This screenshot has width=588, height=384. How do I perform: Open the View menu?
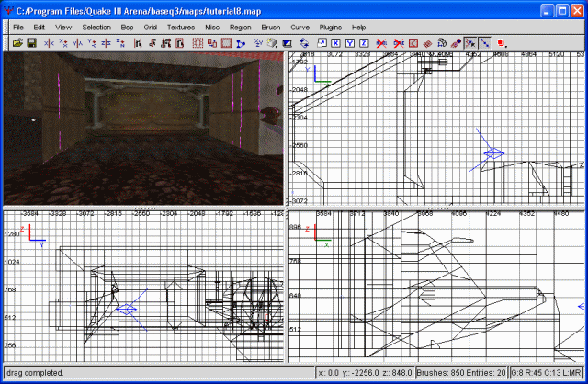[x=63, y=28]
